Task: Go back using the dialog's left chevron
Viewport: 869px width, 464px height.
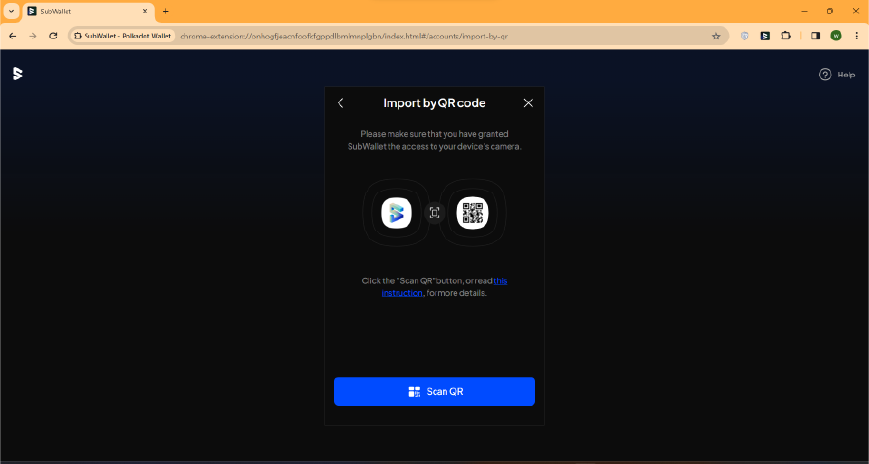Action: (x=341, y=103)
